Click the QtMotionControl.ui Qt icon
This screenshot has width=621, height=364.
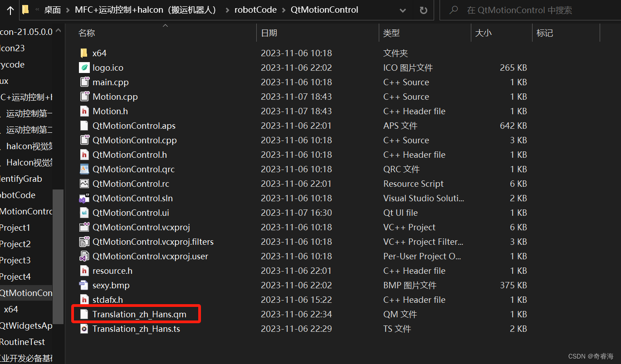84,213
